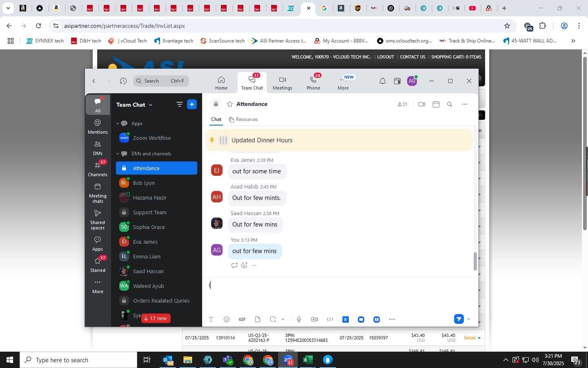The image size is (588, 368).
Task: Open Shared spaces in sidebar
Action: tap(98, 220)
